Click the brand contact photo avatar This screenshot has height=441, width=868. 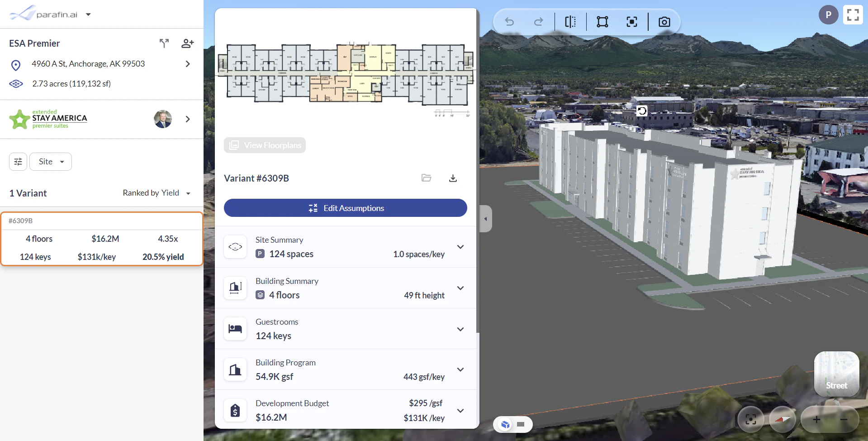163,119
